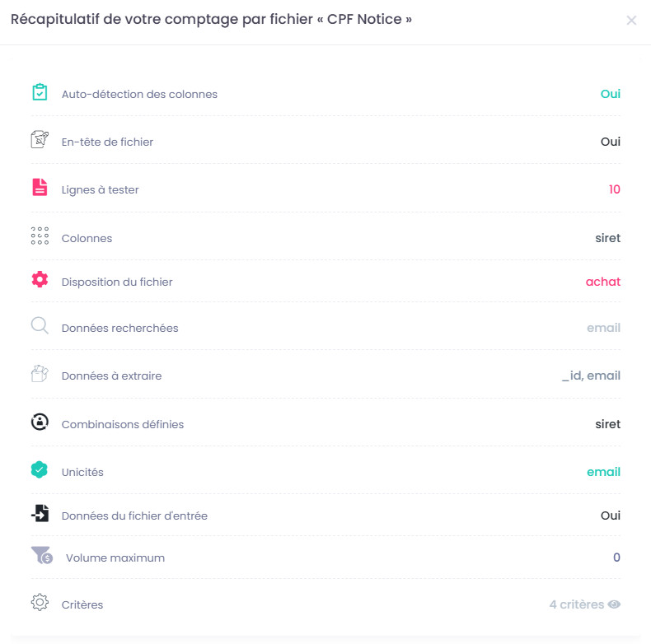
Task: Click the En-tête de fichier pen icon
Action: pyautogui.click(x=40, y=140)
